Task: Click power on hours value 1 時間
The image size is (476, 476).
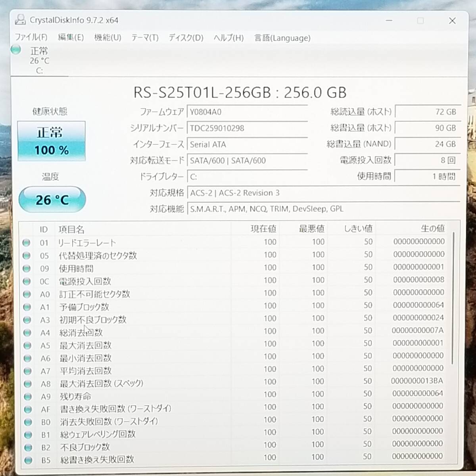Action: (427, 177)
